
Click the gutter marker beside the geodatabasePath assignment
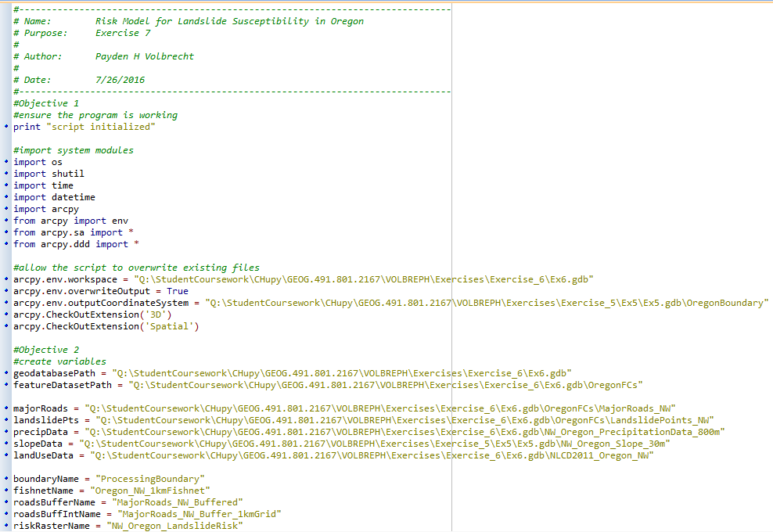(5, 373)
